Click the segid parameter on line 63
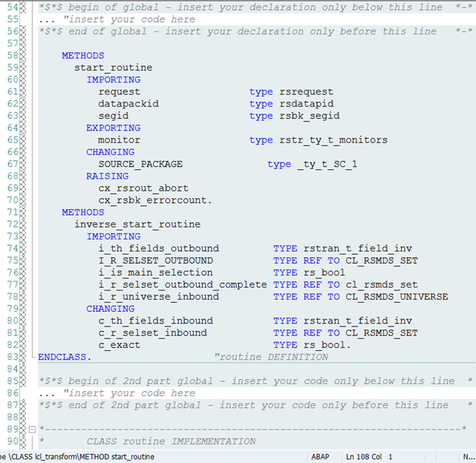Image resolution: width=476 pixels, height=463 pixels. [113, 116]
